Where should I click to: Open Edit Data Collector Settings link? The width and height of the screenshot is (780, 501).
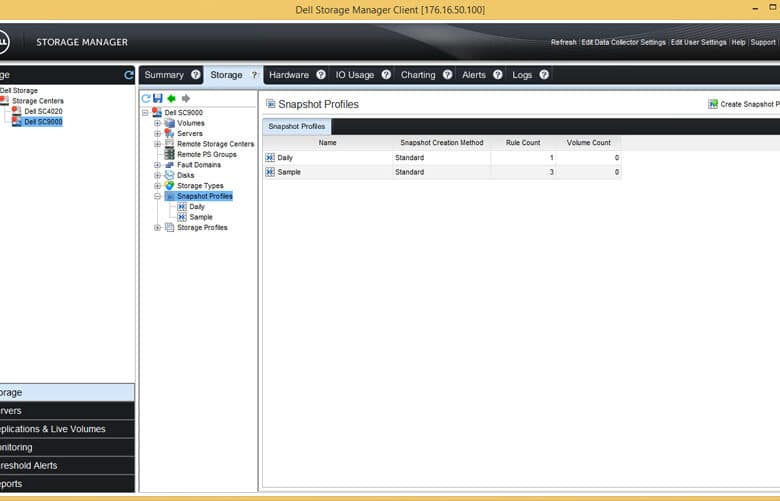click(x=623, y=42)
